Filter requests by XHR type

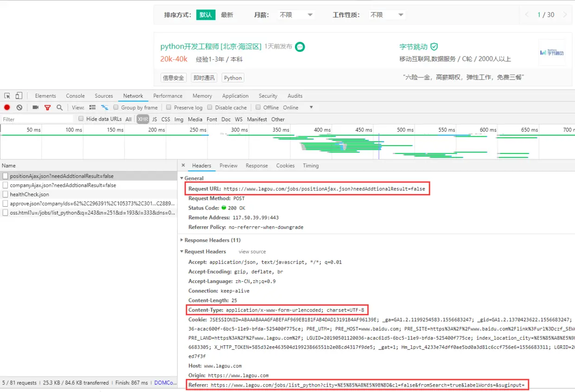pos(143,119)
